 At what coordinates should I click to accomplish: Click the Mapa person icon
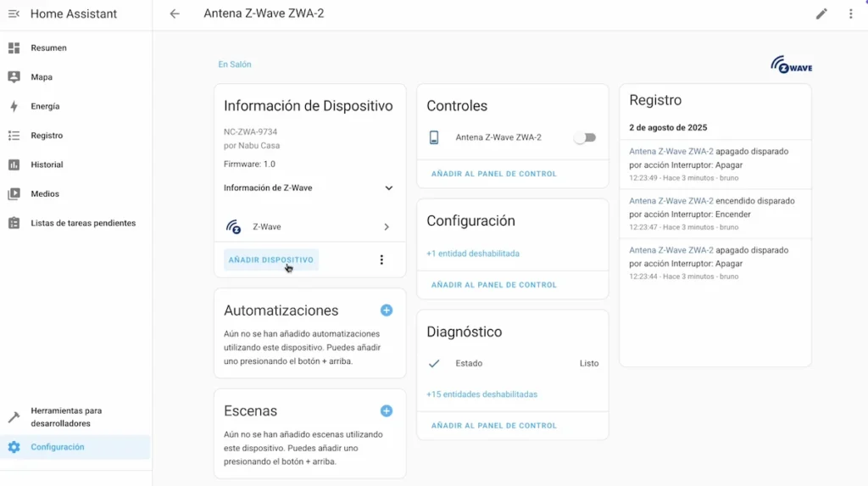tap(14, 77)
